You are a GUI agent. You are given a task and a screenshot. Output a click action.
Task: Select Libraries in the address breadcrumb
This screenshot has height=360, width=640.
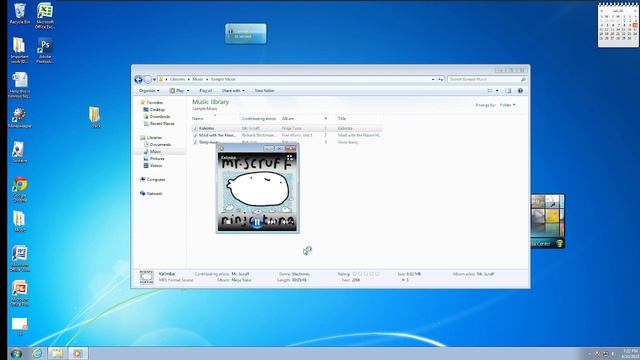tap(177, 79)
